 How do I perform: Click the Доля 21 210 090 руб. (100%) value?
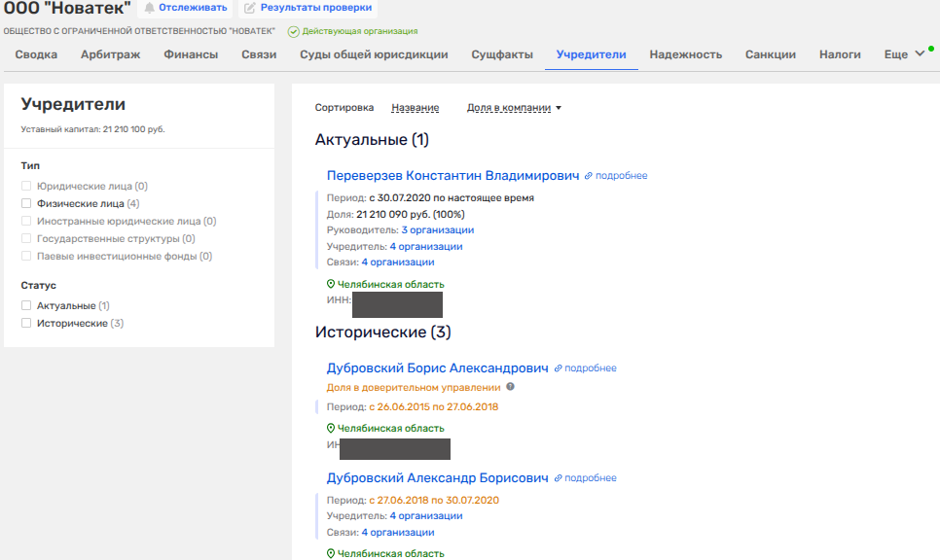411,215
